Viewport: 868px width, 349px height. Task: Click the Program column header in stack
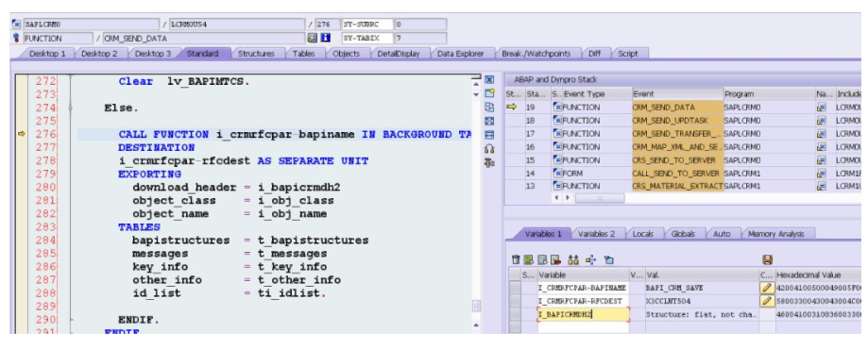[769, 94]
